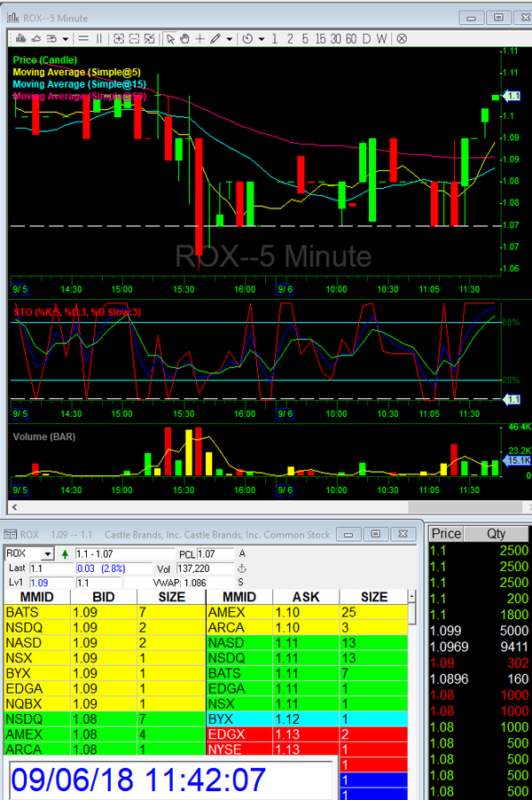Click the ASK column header
532x800 pixels.
[x=304, y=597]
